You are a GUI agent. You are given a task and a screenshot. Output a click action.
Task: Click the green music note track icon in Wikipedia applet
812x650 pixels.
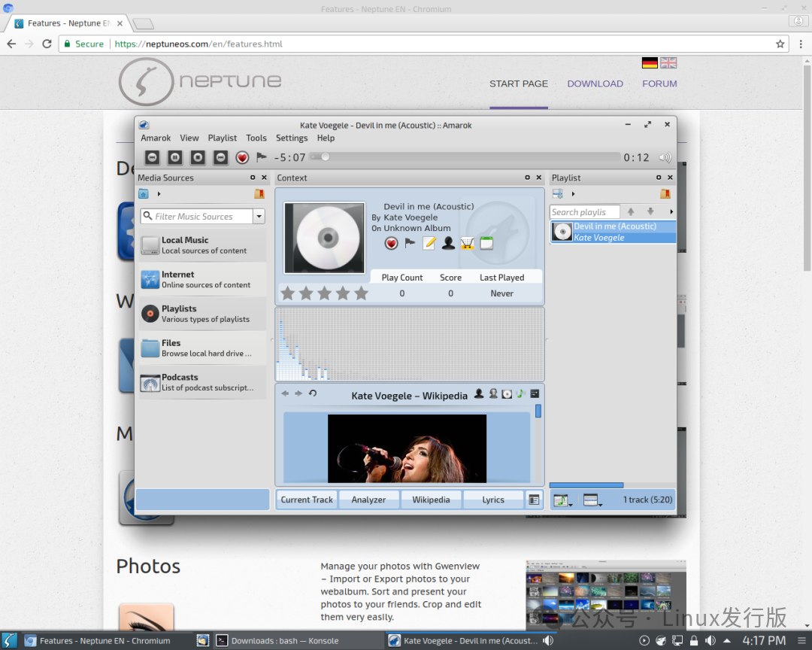click(x=520, y=394)
